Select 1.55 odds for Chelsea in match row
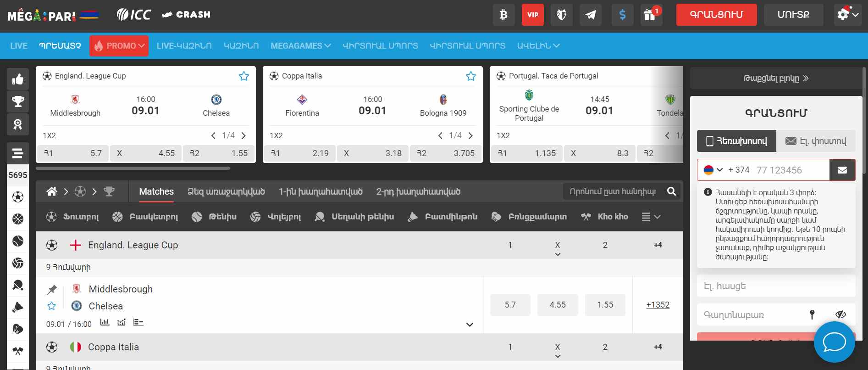The height and width of the screenshot is (370, 868). point(605,305)
